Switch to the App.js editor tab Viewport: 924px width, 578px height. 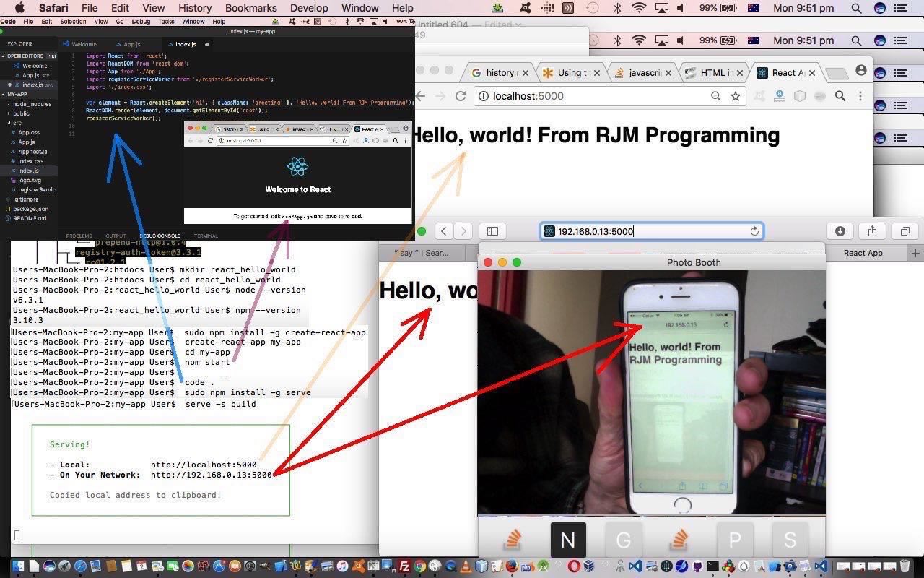[x=131, y=44]
